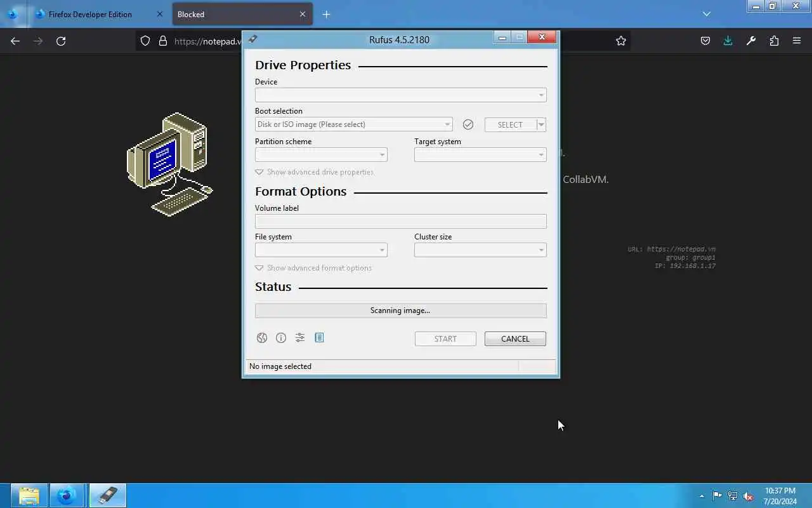Viewport: 812px width, 508px height.
Task: Click network tray icon
Action: point(733,496)
